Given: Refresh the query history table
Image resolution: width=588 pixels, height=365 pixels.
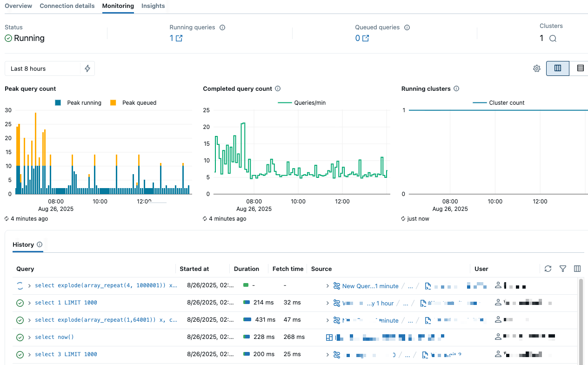Looking at the screenshot, I should [548, 269].
